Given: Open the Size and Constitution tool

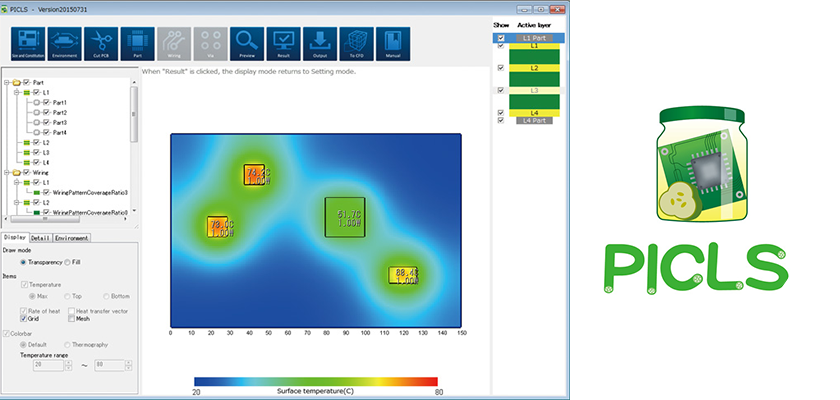Looking at the screenshot, I should click(x=28, y=44).
